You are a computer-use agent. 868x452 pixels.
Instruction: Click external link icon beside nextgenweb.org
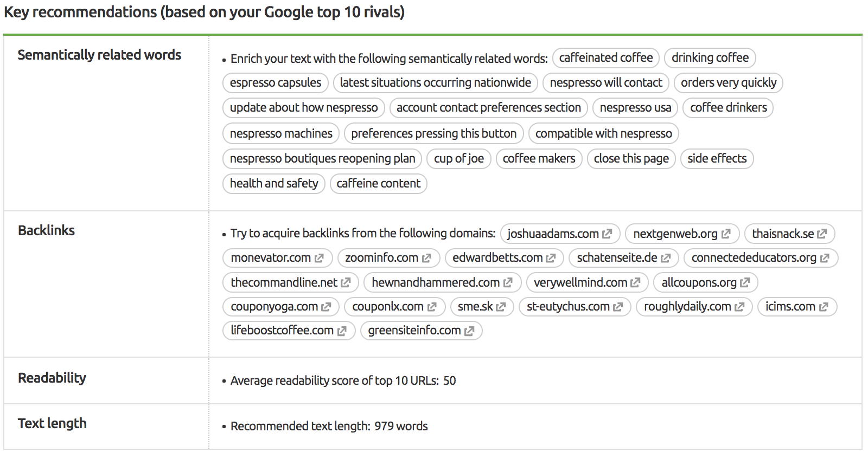coord(726,234)
